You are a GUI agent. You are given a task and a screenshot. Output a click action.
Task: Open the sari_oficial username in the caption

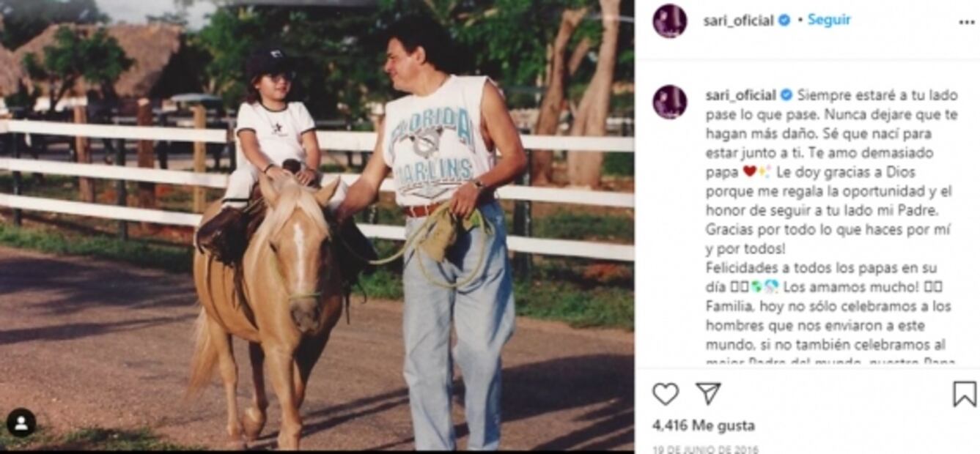[x=740, y=95]
